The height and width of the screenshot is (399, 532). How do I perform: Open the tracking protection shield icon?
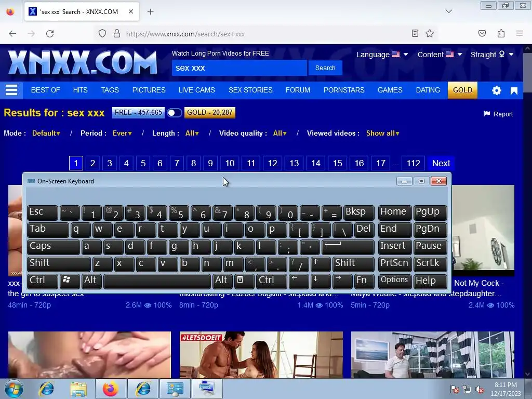(x=102, y=34)
